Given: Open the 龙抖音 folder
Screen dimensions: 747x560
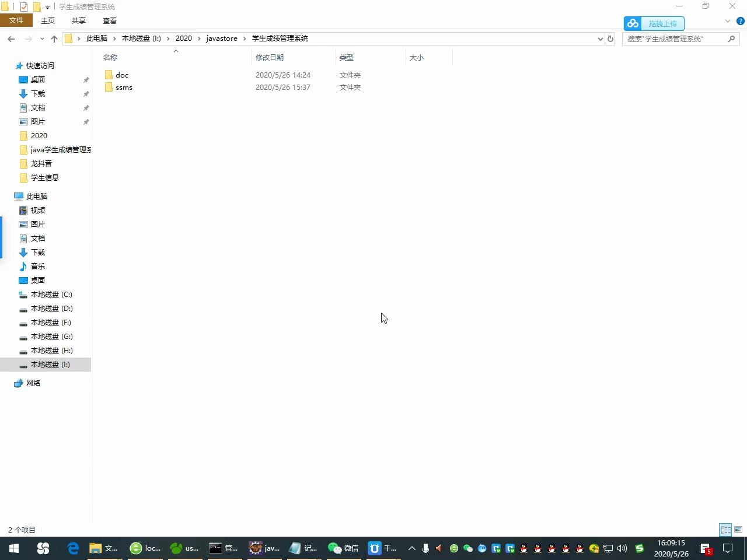Looking at the screenshot, I should pos(41,164).
